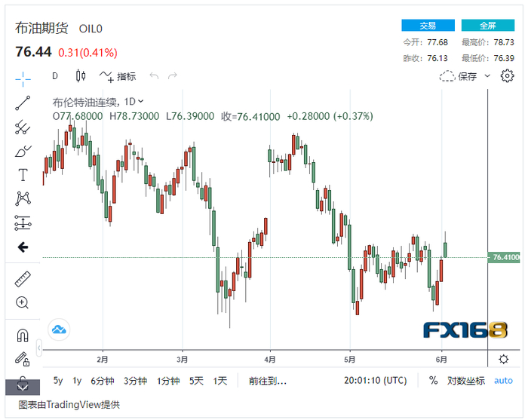Toggle percent scale with the % button
The width and height of the screenshot is (528, 420).
tap(434, 381)
